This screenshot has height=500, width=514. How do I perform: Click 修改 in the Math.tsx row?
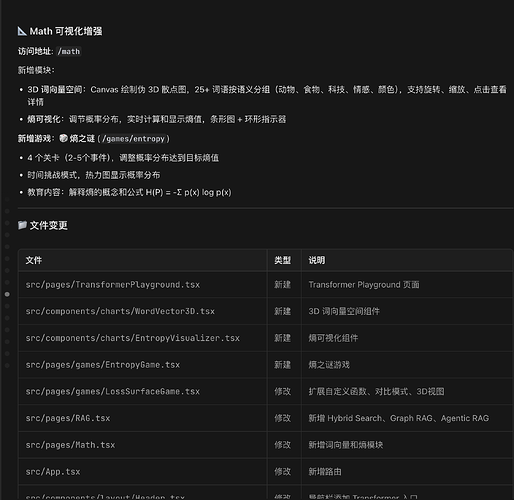pos(283,445)
